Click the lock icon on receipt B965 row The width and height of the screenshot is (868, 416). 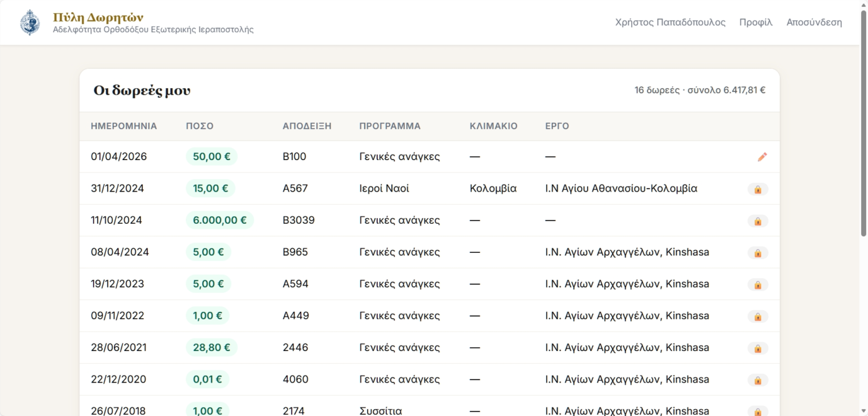[x=758, y=253]
